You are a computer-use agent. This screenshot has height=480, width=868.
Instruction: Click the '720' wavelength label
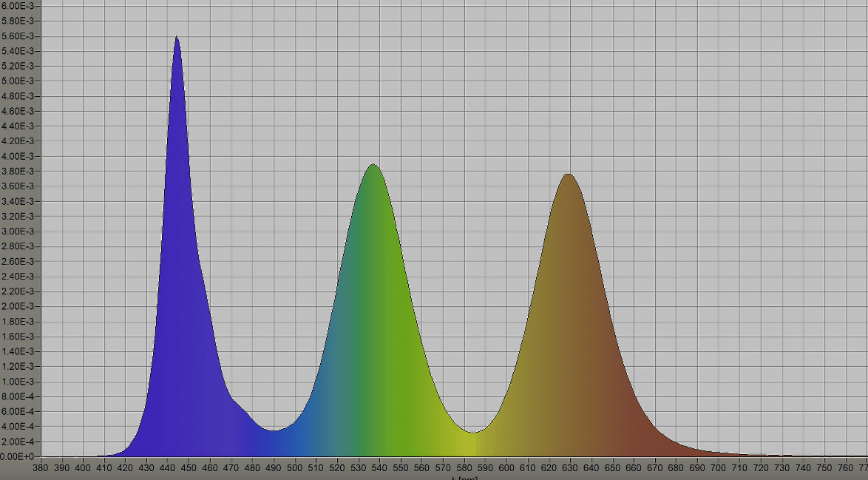pos(761,468)
